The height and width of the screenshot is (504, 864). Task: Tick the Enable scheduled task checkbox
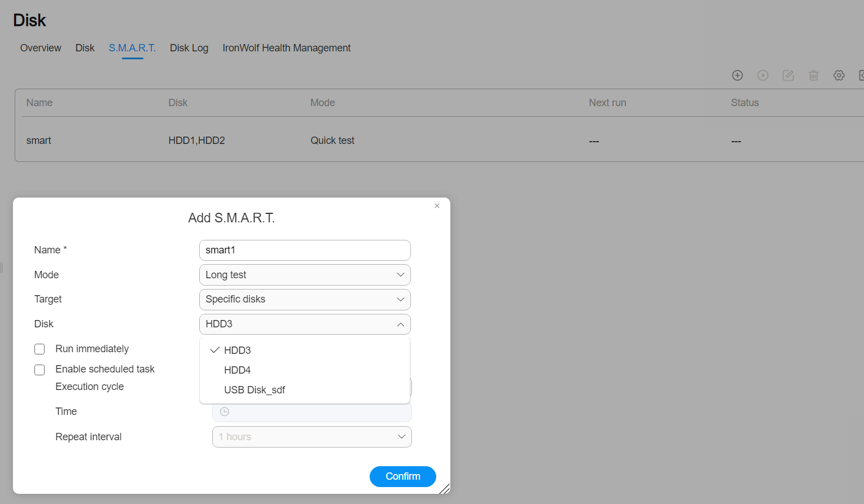(x=40, y=370)
